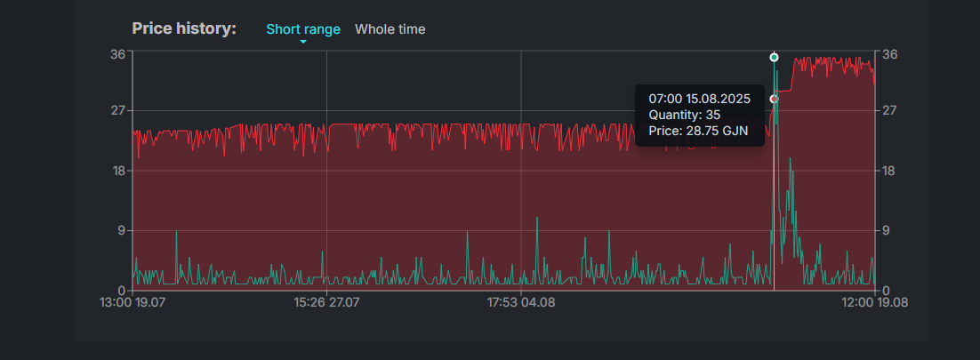Image resolution: width=980 pixels, height=360 pixels.
Task: Click 'Price: 28.75 GJN' in the tooltip
Action: [698, 131]
